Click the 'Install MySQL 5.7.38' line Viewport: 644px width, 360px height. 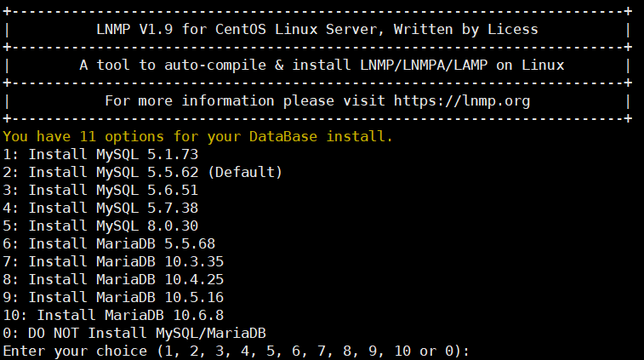[x=100, y=208]
